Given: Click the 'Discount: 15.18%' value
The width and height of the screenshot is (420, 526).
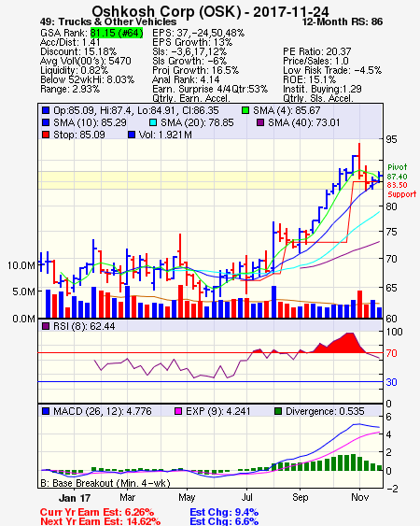Looking at the screenshot, I should [78, 51].
